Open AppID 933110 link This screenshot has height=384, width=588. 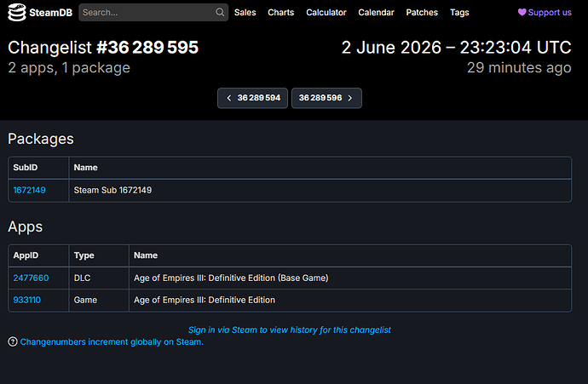coord(27,300)
